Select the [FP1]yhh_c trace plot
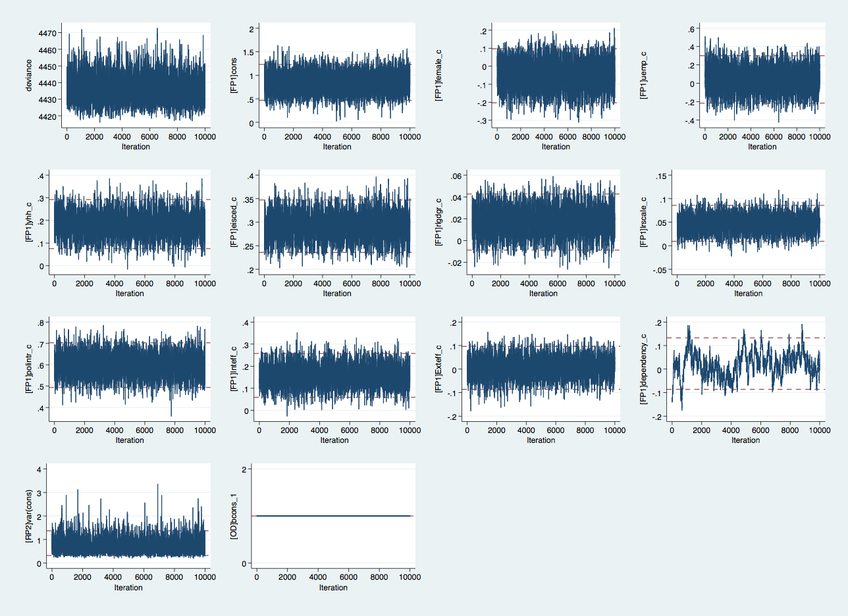This screenshot has height=616, width=848. pyautogui.click(x=129, y=224)
